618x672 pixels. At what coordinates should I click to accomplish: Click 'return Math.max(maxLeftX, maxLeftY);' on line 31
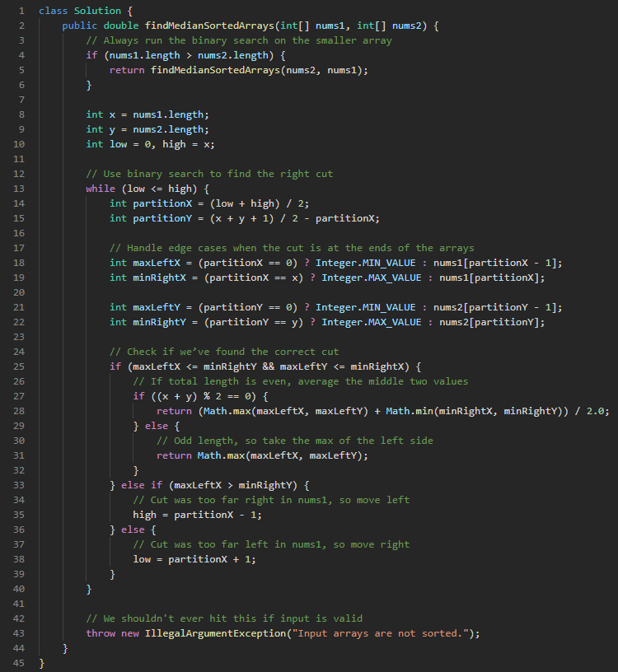pyautogui.click(x=262, y=455)
